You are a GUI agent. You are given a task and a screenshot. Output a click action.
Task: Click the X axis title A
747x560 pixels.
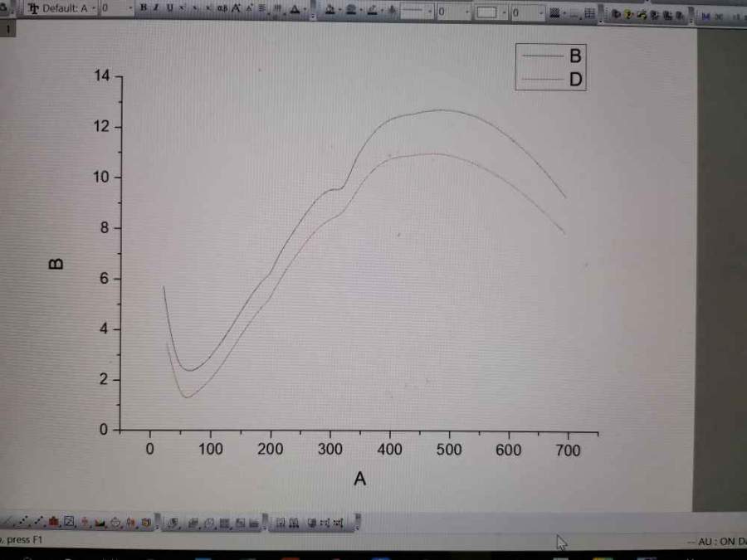tap(359, 479)
